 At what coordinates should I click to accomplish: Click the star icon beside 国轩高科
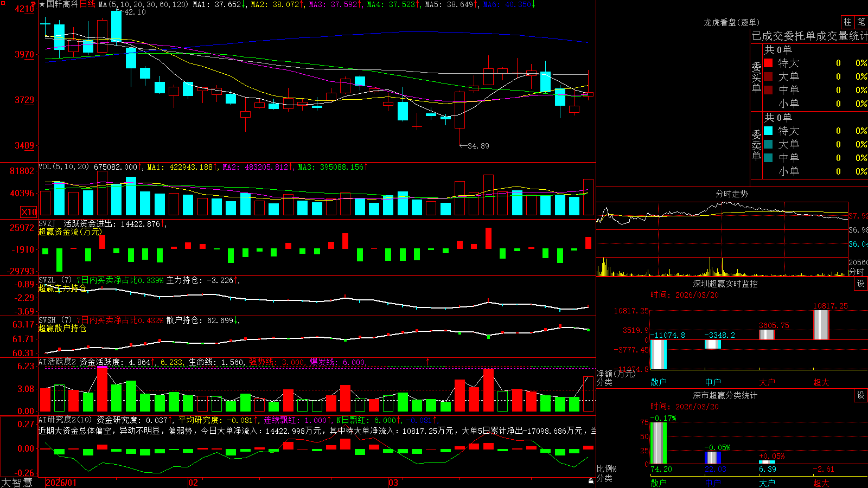pyautogui.click(x=42, y=4)
